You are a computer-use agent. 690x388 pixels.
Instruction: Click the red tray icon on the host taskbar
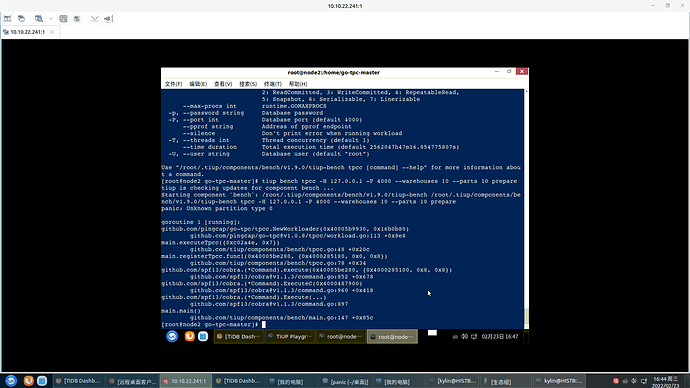616,381
